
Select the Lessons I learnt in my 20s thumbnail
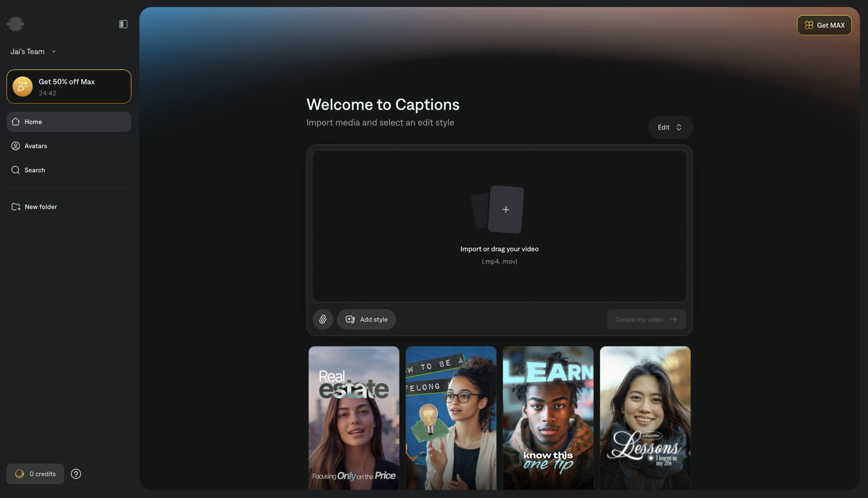(645, 418)
